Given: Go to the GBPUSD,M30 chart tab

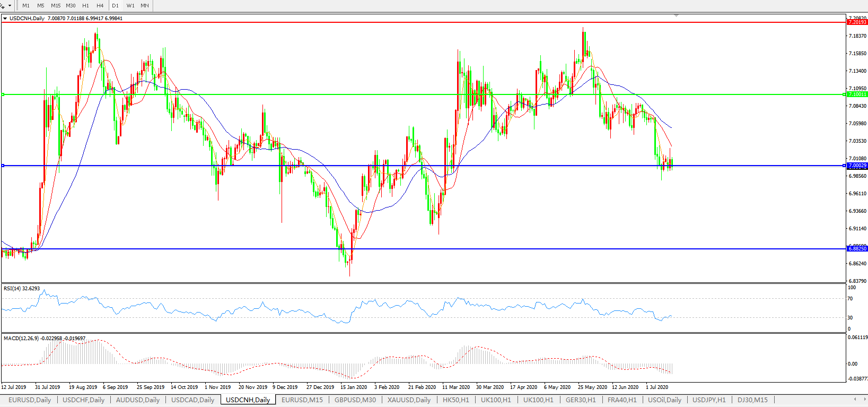Looking at the screenshot, I should [x=355, y=400].
